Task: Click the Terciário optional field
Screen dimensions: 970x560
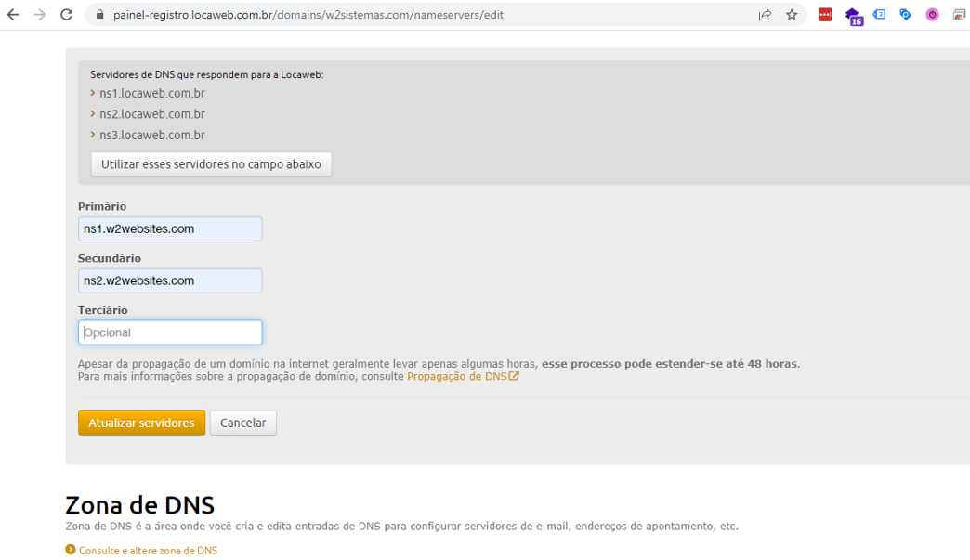Action: click(170, 332)
